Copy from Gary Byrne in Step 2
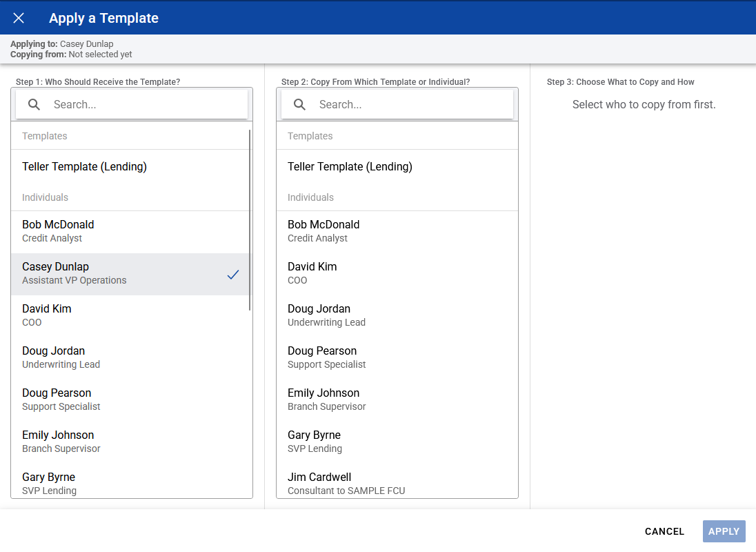Screen dimensions: 756x552 [397, 442]
